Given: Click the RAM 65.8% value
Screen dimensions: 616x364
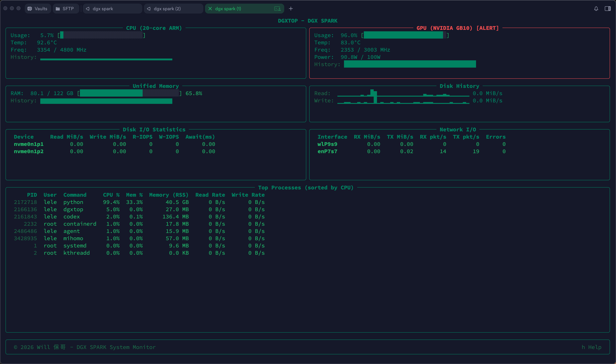Looking at the screenshot, I should (194, 93).
